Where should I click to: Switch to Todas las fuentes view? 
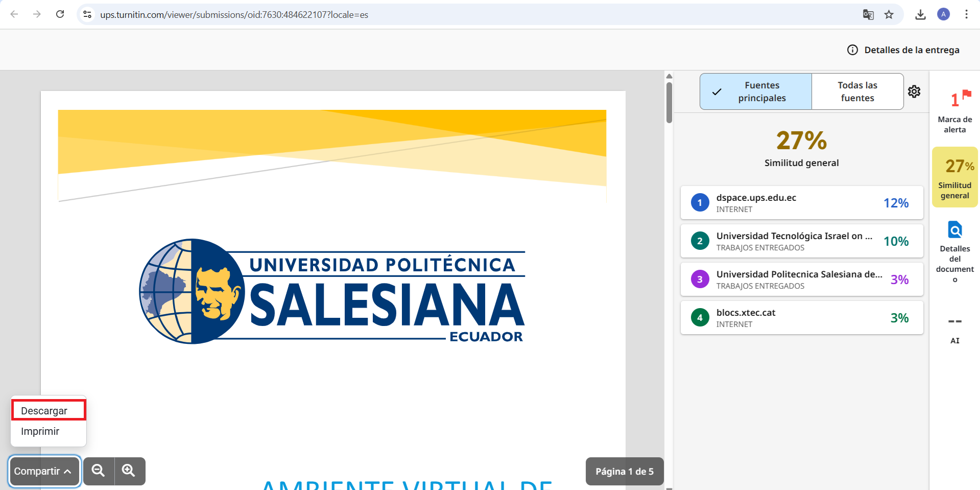857,91
